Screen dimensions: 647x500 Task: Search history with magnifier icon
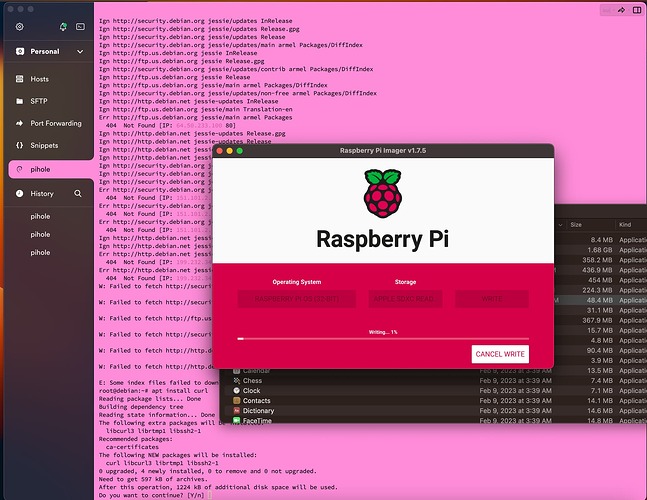click(x=78, y=193)
